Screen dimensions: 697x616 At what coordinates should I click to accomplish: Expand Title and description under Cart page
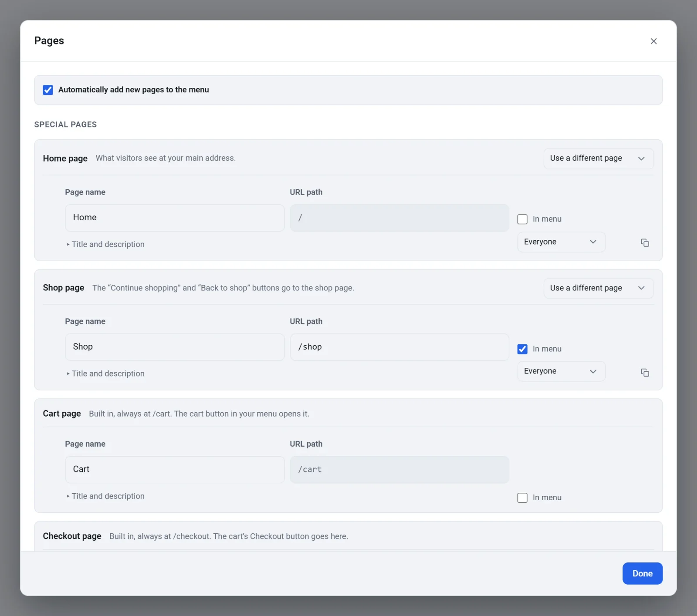(x=105, y=496)
